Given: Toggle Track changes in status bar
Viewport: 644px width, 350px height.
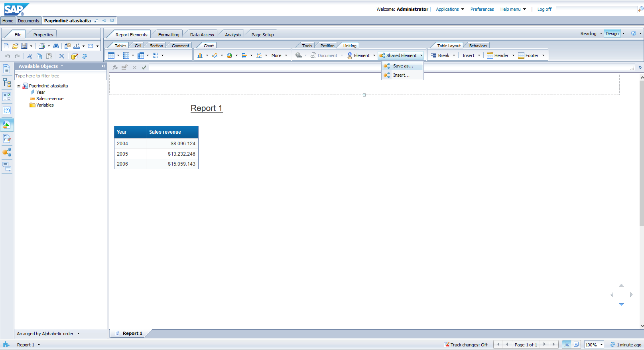Looking at the screenshot, I should [x=466, y=345].
